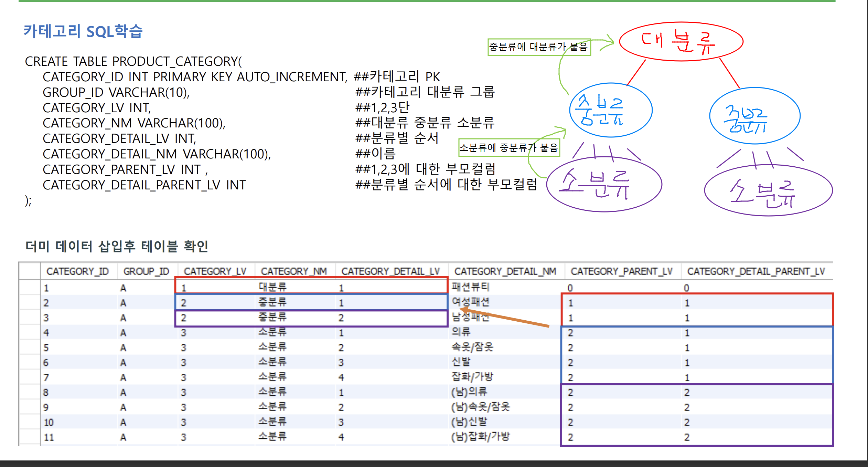Image resolution: width=868 pixels, height=467 pixels.
Task: Select the CATEGORY_LV column header
Action: 215,272
